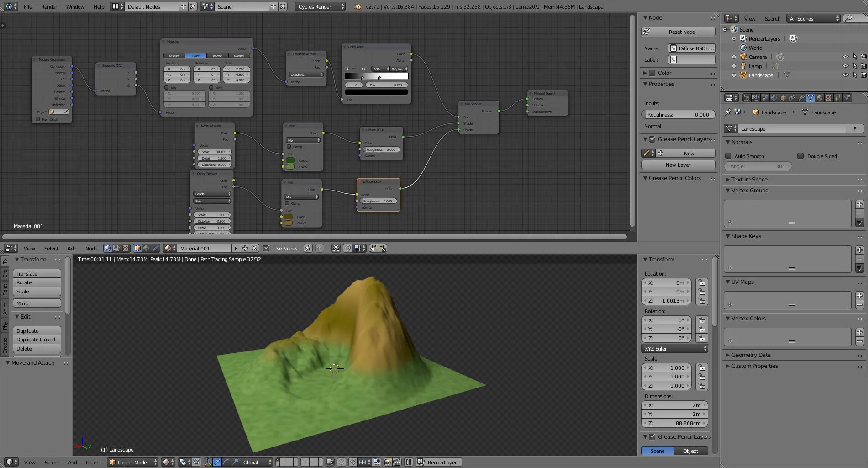Open the Render Layers properties tab icon
The width and height of the screenshot is (868, 468).
pos(756,98)
